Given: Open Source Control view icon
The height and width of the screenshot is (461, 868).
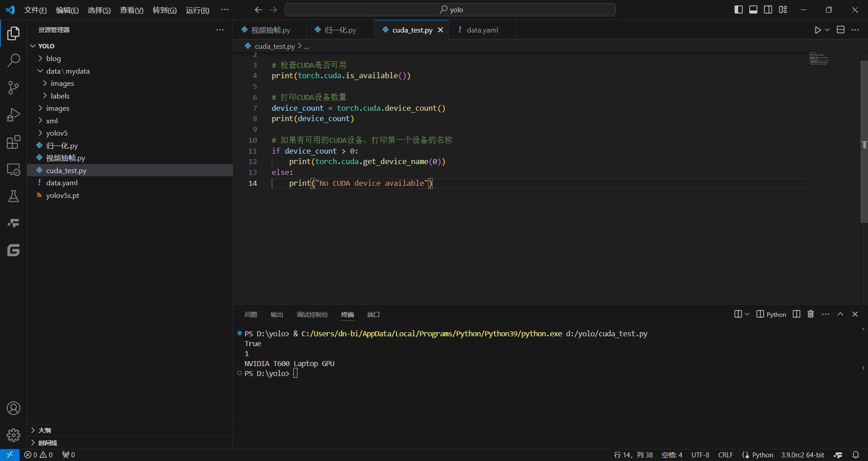Looking at the screenshot, I should coord(14,88).
